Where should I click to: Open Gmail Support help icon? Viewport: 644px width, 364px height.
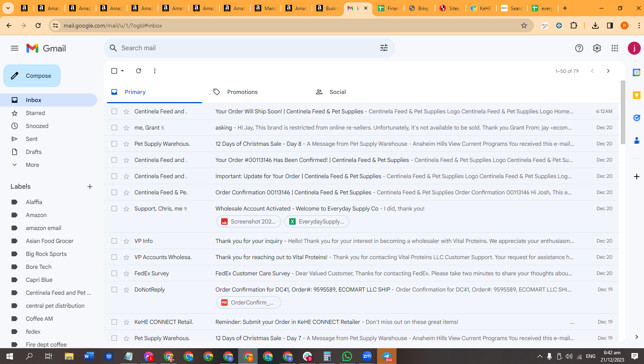click(579, 48)
